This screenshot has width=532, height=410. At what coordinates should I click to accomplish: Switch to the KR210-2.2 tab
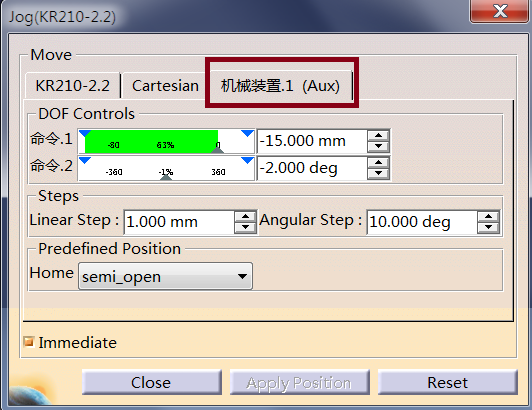point(73,86)
